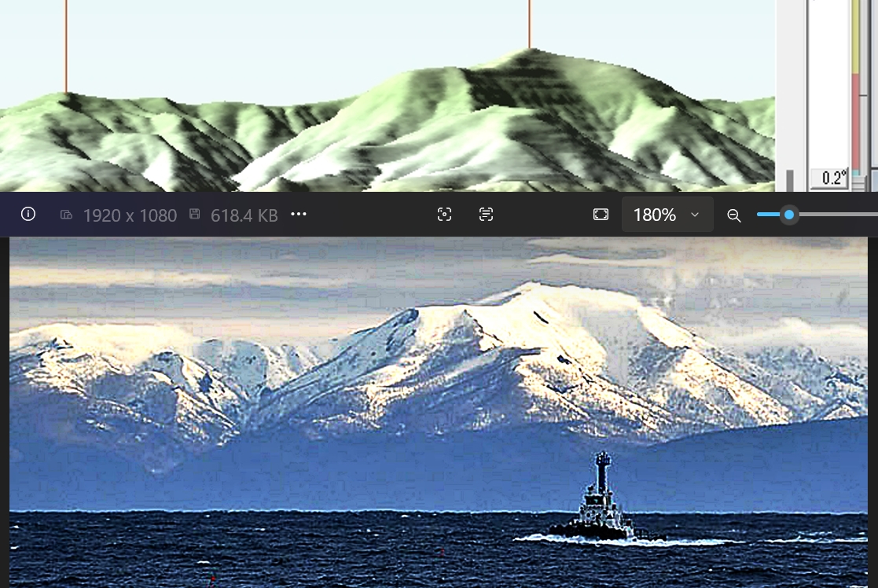Activate the visual search focus icon

pyautogui.click(x=444, y=215)
